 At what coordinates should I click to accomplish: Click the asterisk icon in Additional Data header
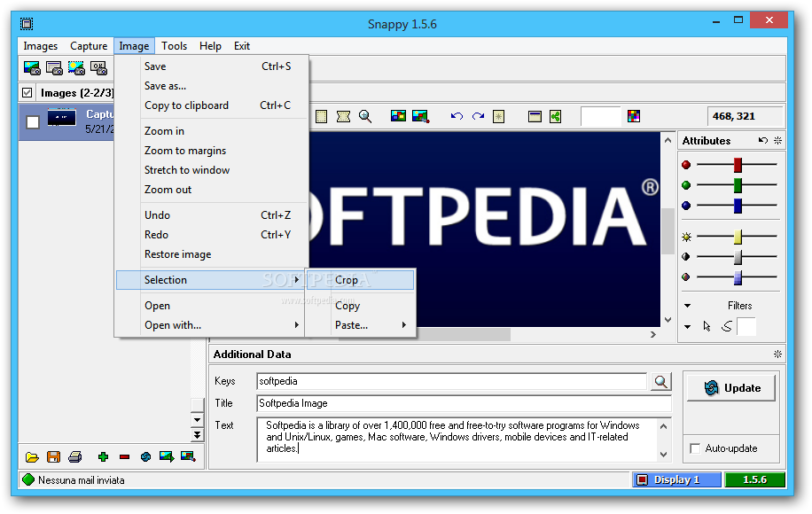pyautogui.click(x=777, y=354)
